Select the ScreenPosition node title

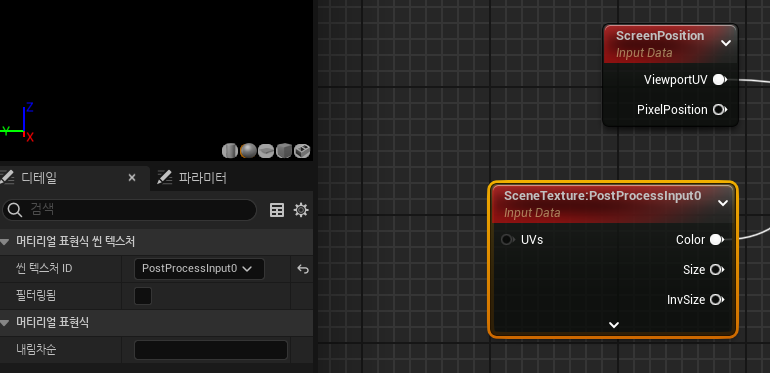pos(660,36)
